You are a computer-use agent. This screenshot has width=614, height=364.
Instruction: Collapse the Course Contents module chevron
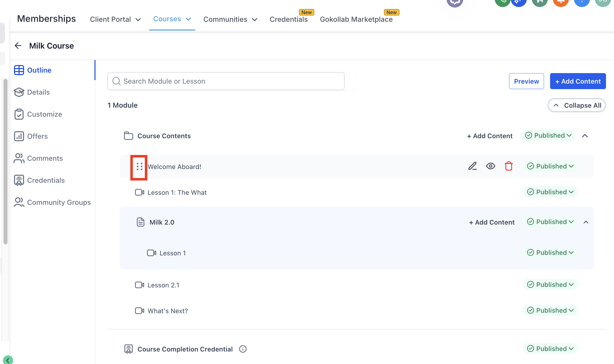585,136
